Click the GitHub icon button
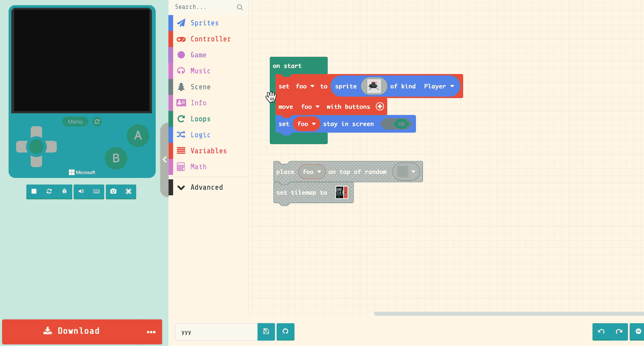Viewport: 644px width, 346px height. point(285,331)
